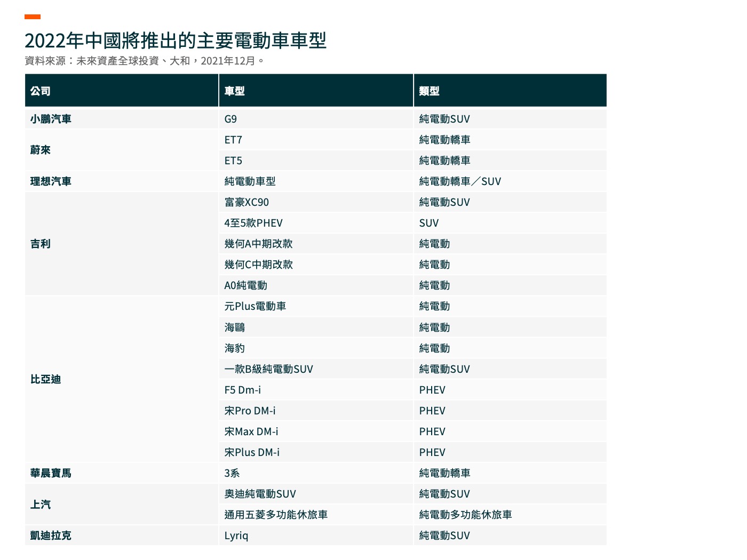Select the 純電動多功能休旅車 type cell
This screenshot has height=560, width=747.
[510, 515]
